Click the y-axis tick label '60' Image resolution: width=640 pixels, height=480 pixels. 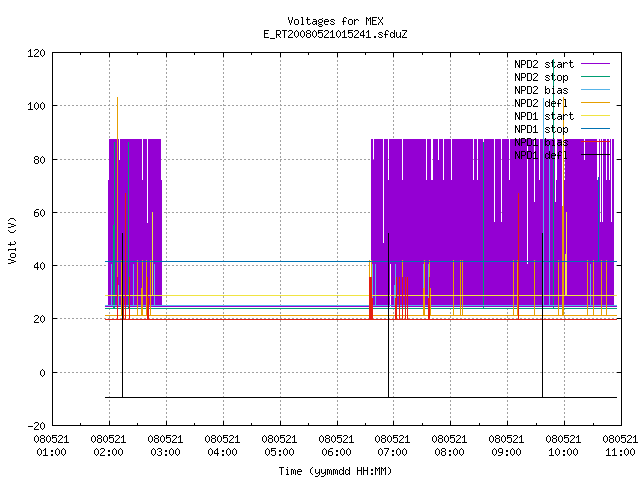40,213
